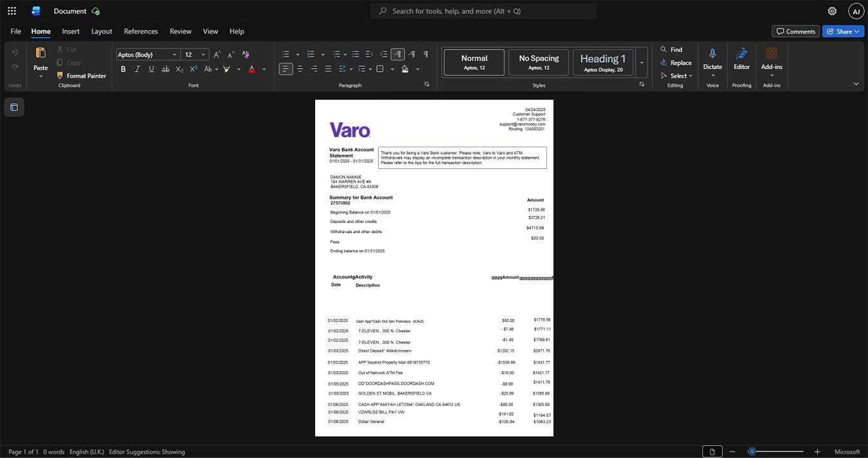
Task: Open the Help tab
Action: click(236, 31)
